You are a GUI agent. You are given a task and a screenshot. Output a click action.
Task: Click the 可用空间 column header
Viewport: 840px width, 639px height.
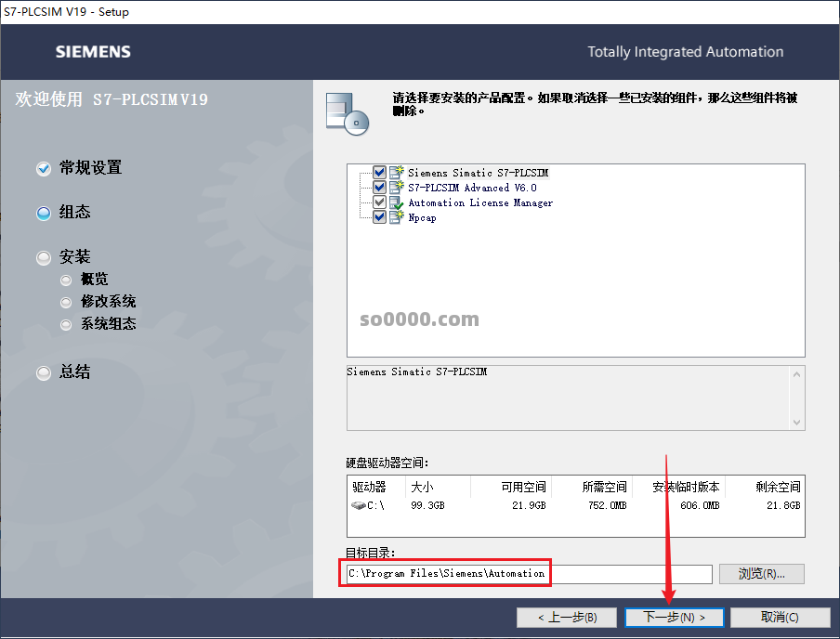point(511,487)
